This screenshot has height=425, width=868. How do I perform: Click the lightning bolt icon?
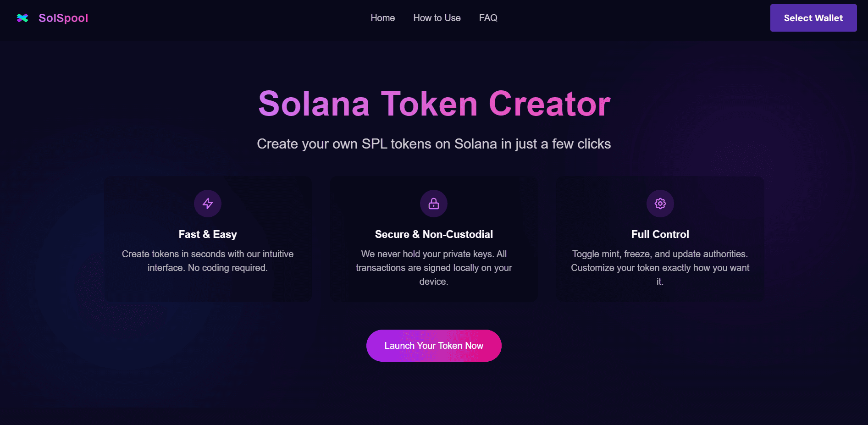208,204
